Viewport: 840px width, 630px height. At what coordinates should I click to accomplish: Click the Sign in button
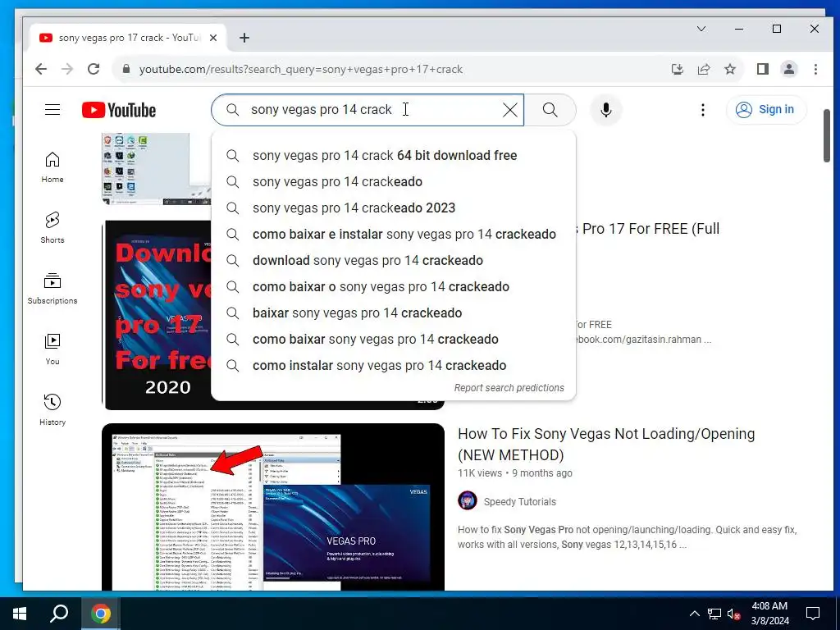tap(765, 109)
